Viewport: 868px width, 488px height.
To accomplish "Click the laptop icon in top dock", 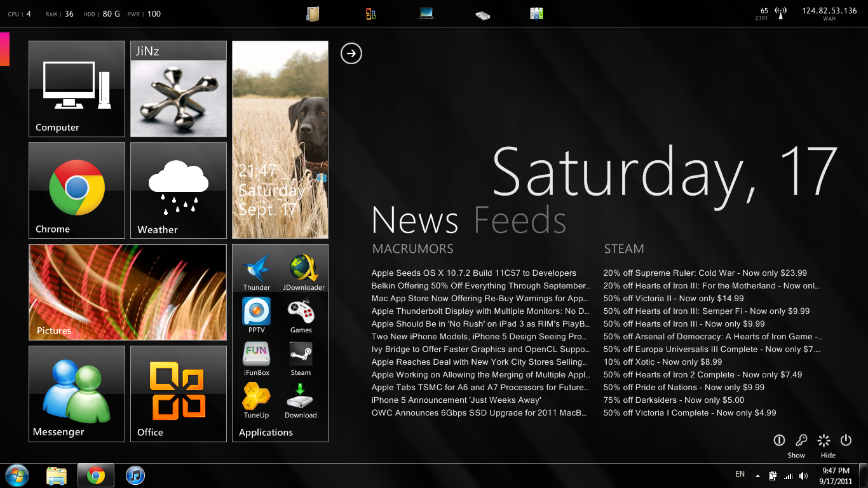I will tap(426, 13).
